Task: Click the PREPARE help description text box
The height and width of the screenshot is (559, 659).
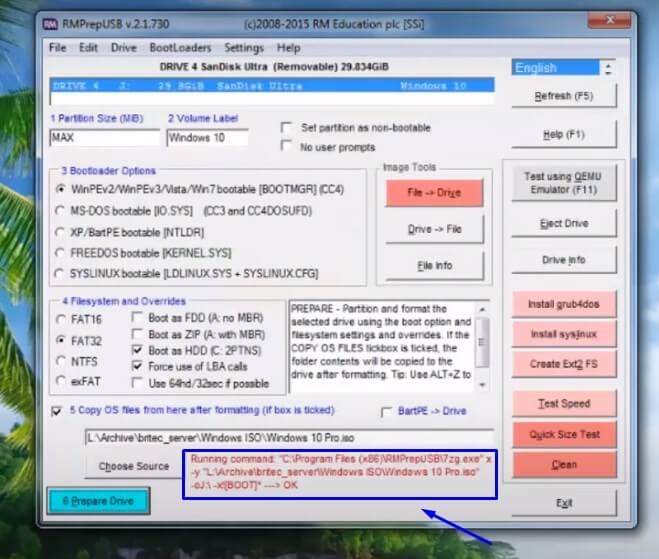Action: click(382, 347)
